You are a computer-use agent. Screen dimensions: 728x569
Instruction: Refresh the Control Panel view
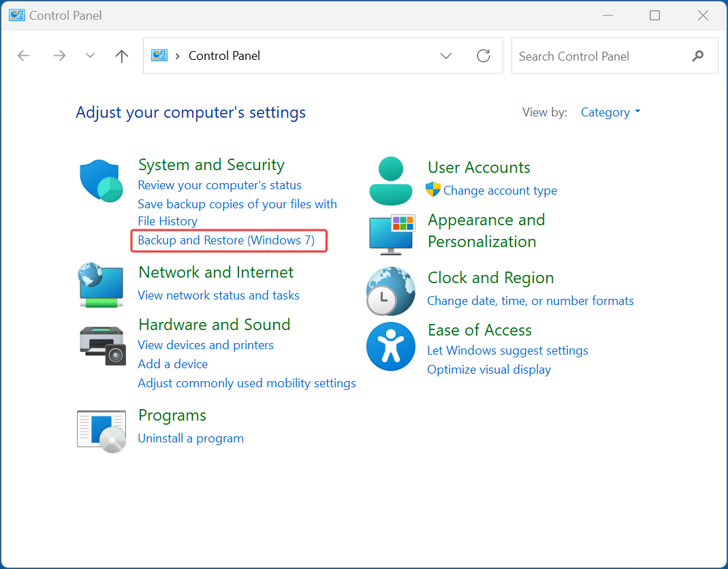pos(484,56)
